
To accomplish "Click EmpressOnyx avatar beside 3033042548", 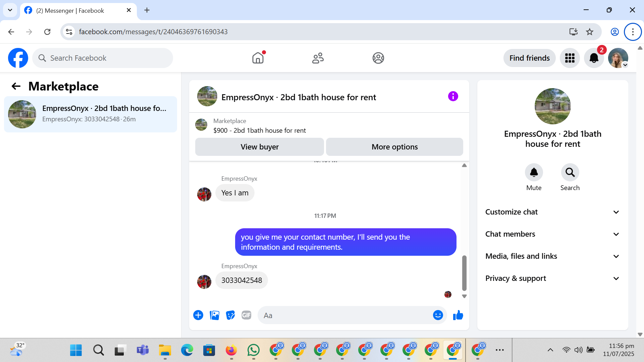I will point(204,282).
